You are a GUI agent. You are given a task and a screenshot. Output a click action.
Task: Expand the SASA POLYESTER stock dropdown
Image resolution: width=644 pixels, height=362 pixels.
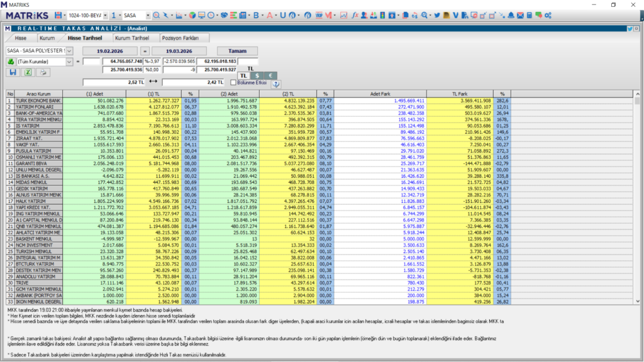coord(69,51)
